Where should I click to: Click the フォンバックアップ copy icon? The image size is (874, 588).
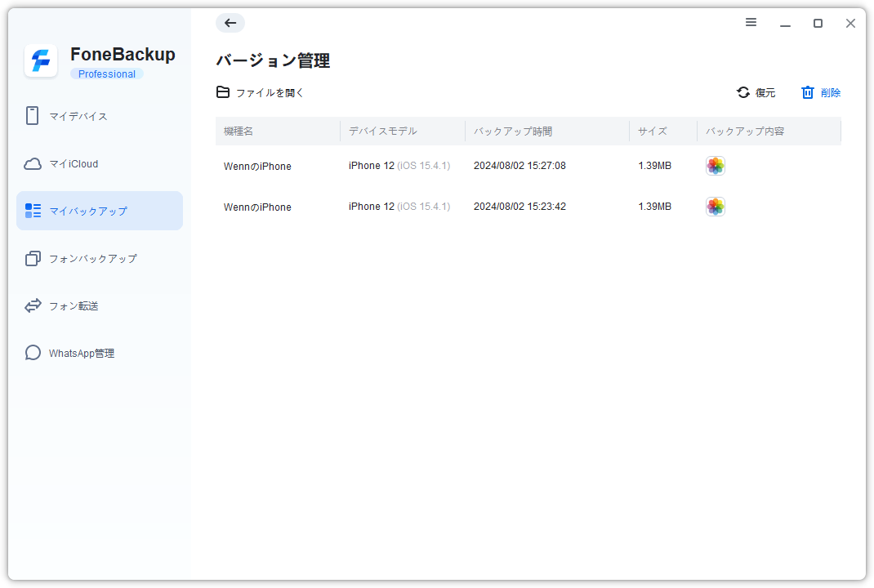tap(33, 259)
